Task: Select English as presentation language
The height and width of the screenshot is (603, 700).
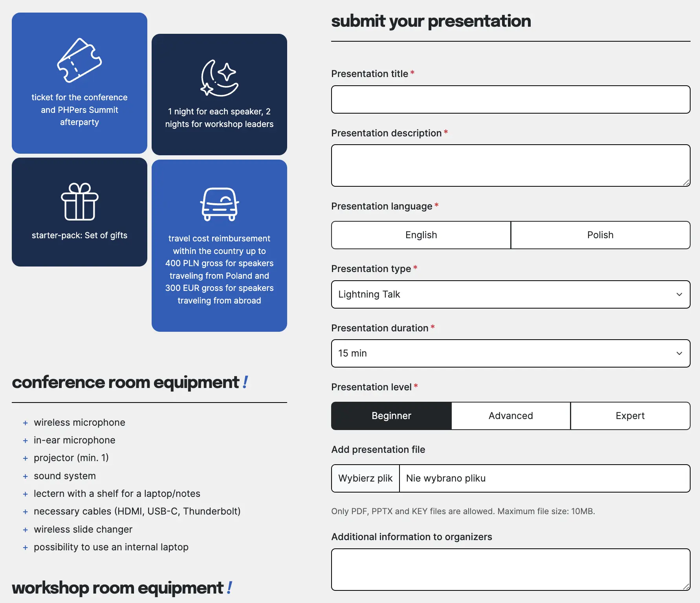Action: (421, 235)
